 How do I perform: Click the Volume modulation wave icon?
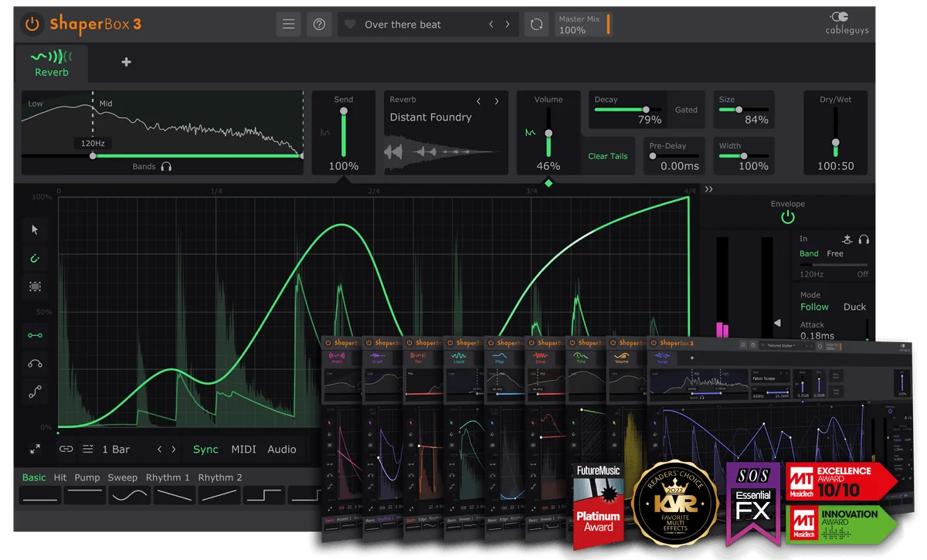click(531, 133)
